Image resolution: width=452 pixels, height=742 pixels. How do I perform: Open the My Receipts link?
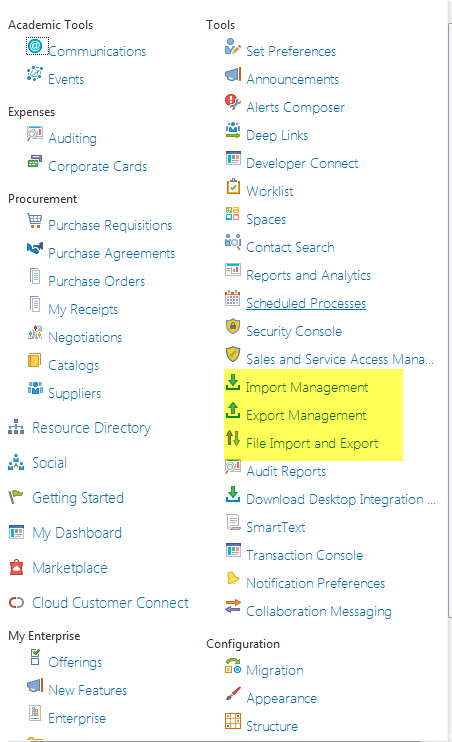(83, 309)
